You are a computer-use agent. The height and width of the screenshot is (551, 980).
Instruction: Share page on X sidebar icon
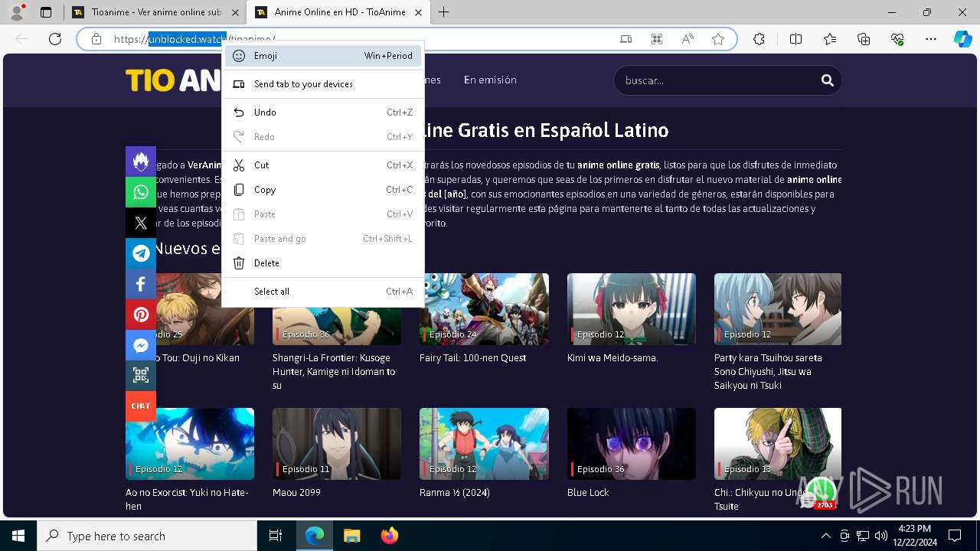141,223
